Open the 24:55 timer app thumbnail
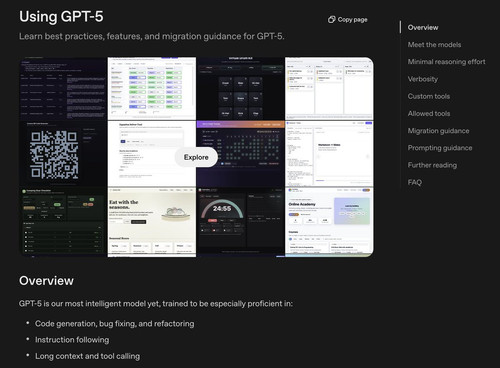 (240, 222)
